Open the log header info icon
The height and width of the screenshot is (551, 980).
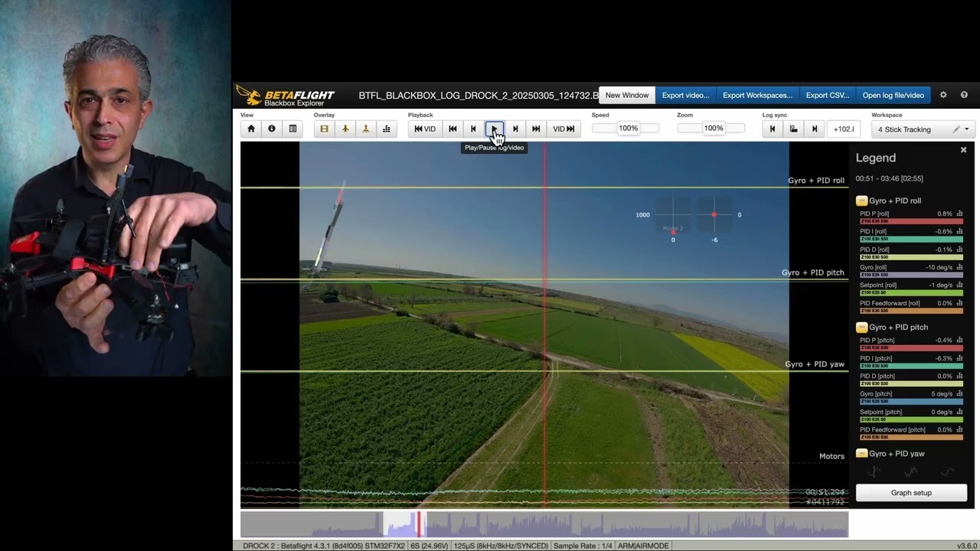point(272,129)
